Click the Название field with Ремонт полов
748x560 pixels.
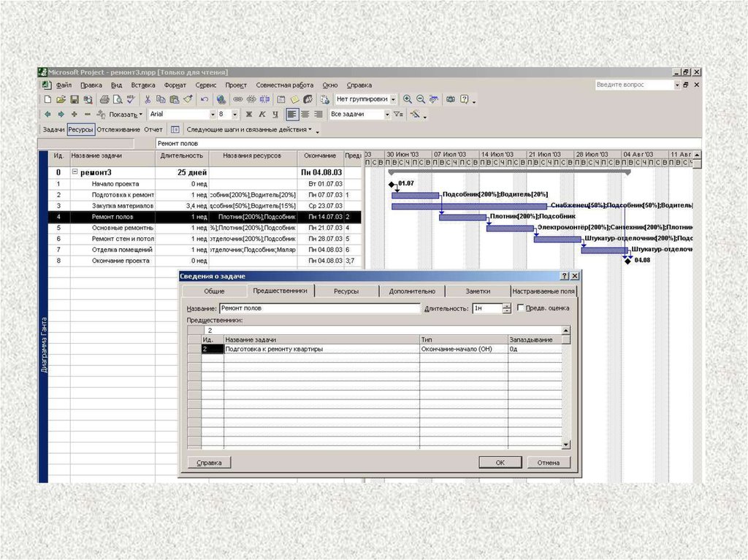pos(319,308)
